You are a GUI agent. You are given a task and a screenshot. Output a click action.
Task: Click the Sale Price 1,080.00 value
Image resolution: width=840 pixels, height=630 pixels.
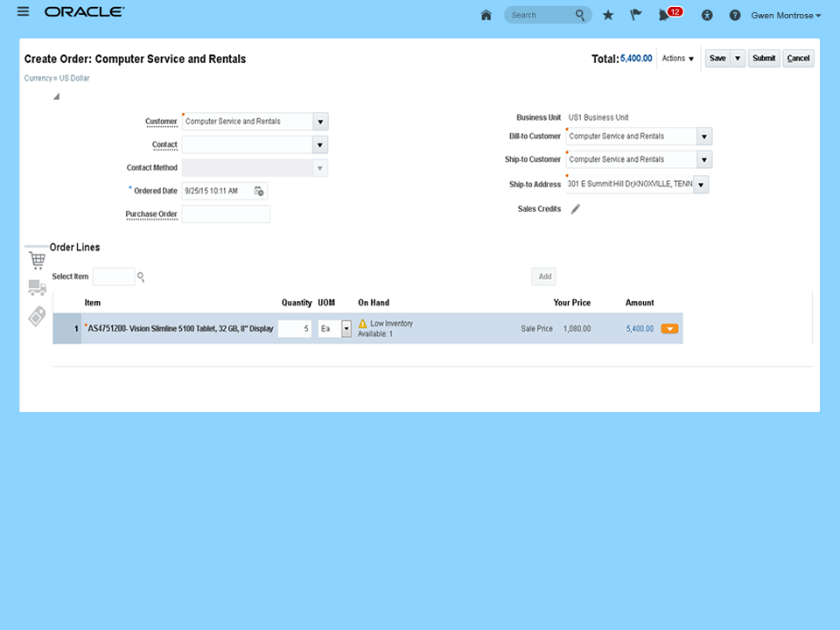pos(577,329)
